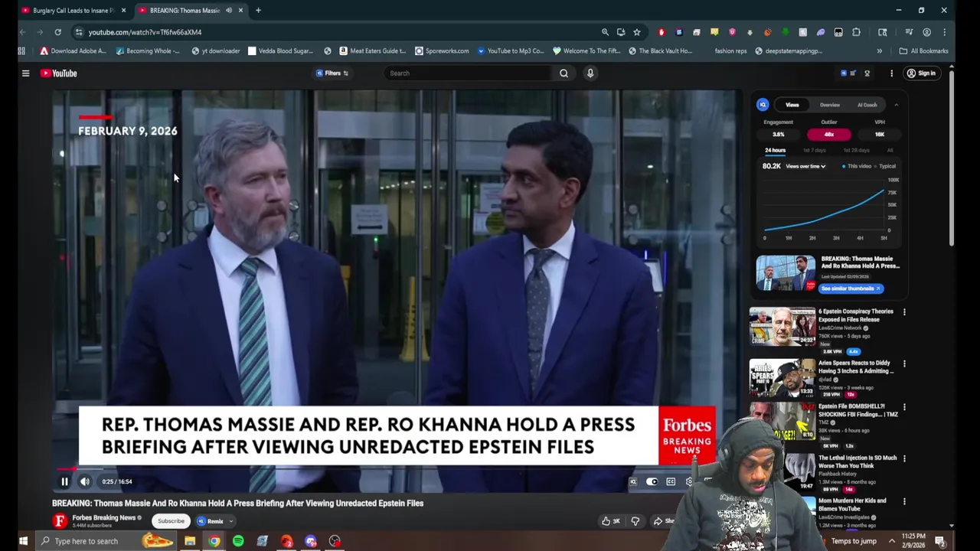This screenshot has width=980, height=551.
Task: Go to YouTube home via logo
Action: click(59, 73)
